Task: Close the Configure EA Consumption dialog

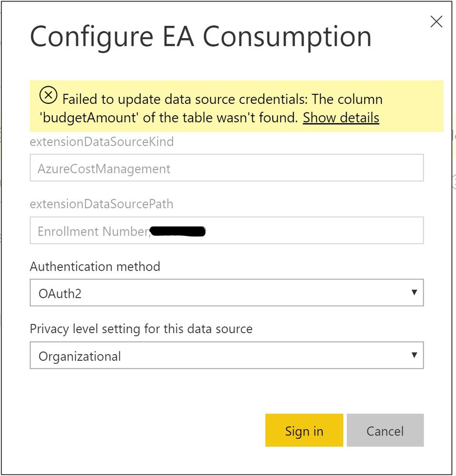Action: pos(436,22)
